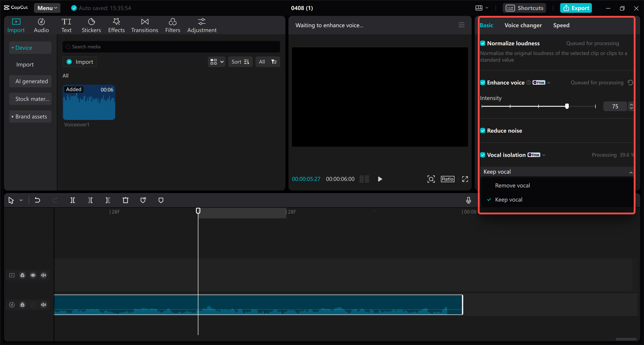The height and width of the screenshot is (345, 644).
Task: Click the Export button
Action: coord(576,8)
